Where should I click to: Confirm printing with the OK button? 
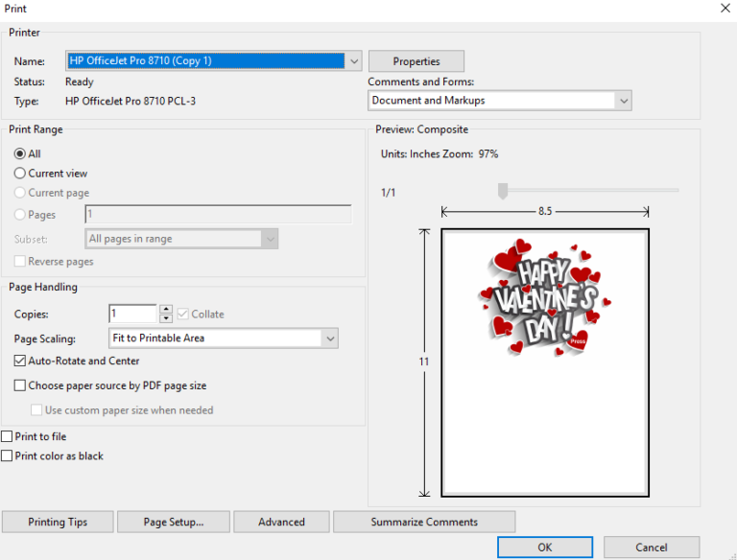[544, 548]
